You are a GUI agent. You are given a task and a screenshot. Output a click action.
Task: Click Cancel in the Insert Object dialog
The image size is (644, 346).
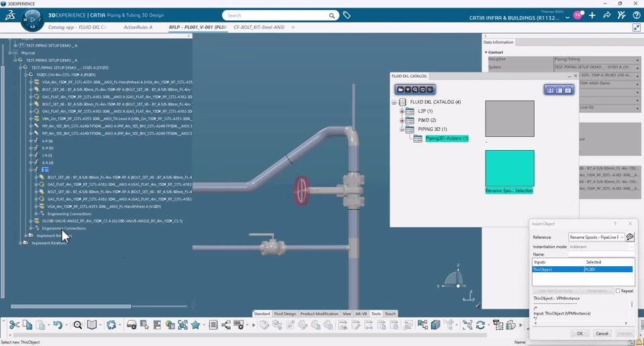point(602,333)
